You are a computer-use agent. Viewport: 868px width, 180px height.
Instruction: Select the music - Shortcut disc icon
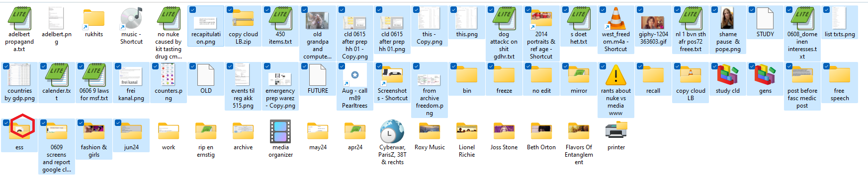click(131, 18)
